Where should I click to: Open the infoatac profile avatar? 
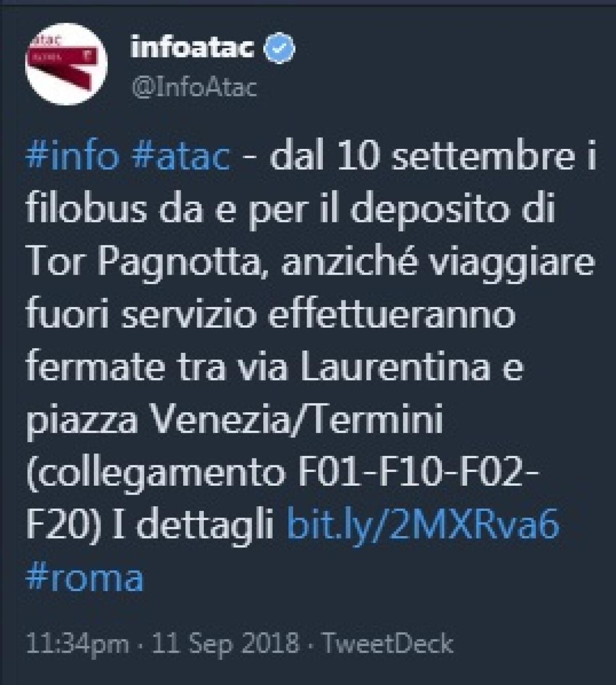click(x=66, y=63)
